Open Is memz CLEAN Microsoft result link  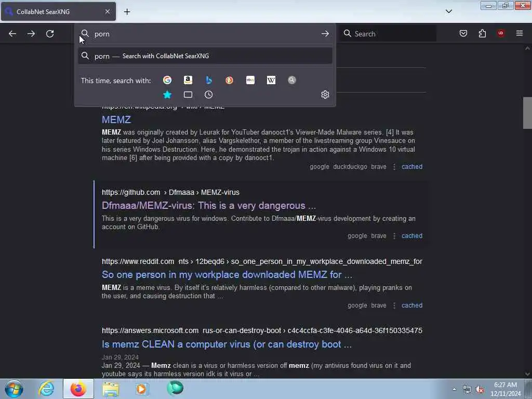pos(227,344)
